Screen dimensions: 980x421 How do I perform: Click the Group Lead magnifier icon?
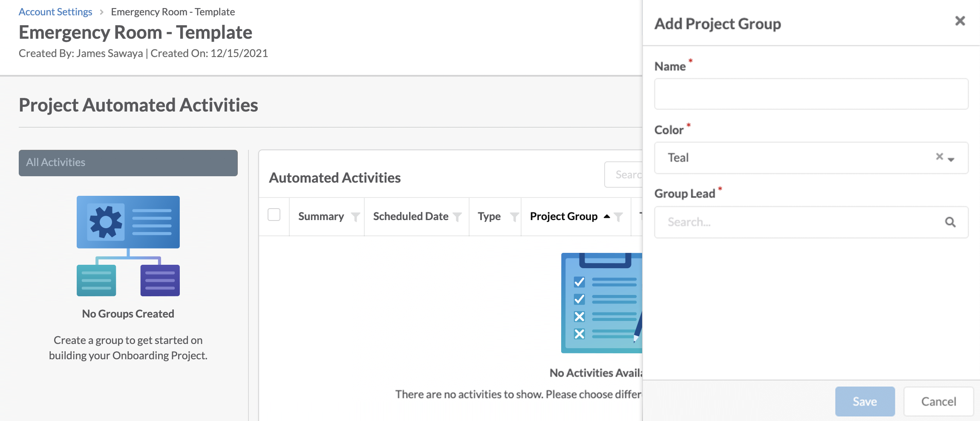coord(950,222)
